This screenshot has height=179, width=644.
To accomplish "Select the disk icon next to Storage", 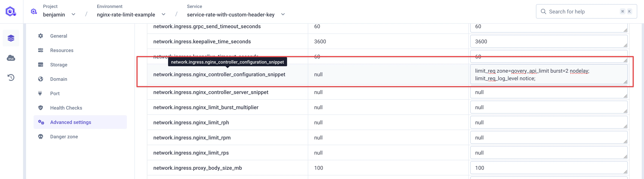I will point(41,65).
